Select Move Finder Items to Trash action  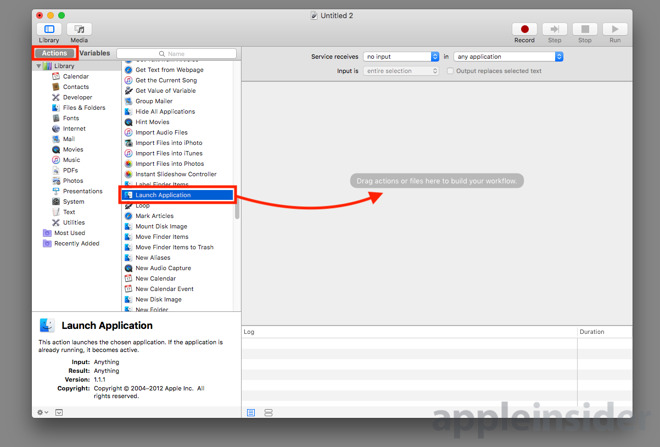pyautogui.click(x=174, y=247)
